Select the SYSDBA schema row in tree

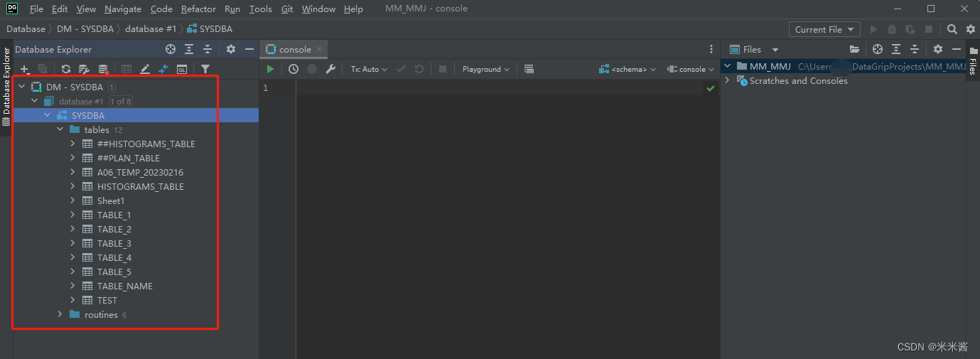tap(136, 115)
